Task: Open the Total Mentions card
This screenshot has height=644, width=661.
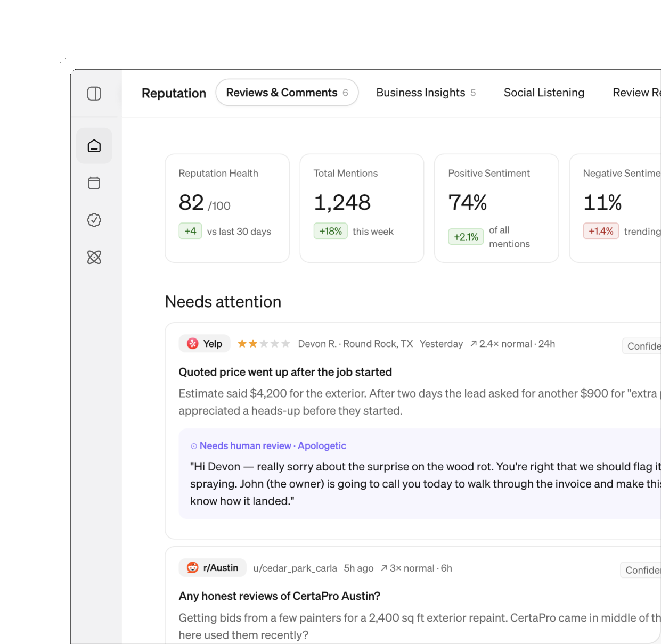Action: tap(362, 208)
